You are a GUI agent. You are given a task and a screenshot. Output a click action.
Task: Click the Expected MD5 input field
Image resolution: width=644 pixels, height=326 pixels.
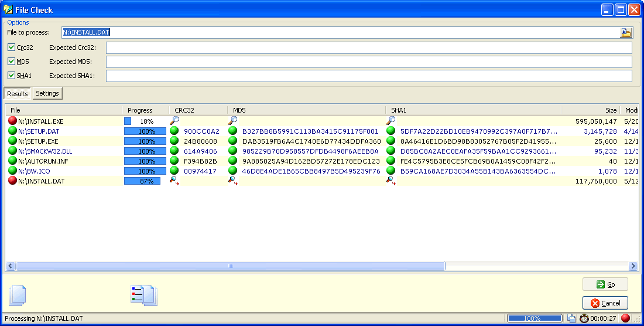(369, 62)
